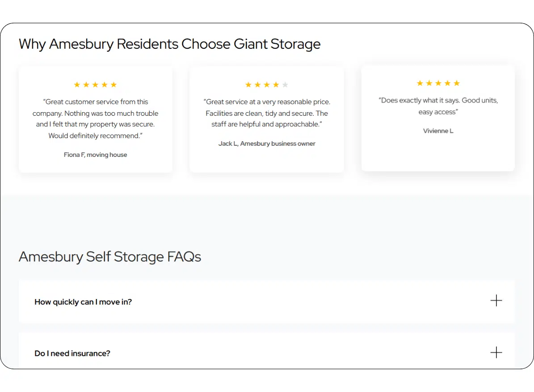The height and width of the screenshot is (392, 534).
Task: Click the grey fifth star in Jack L's rating
Action: [x=285, y=85]
